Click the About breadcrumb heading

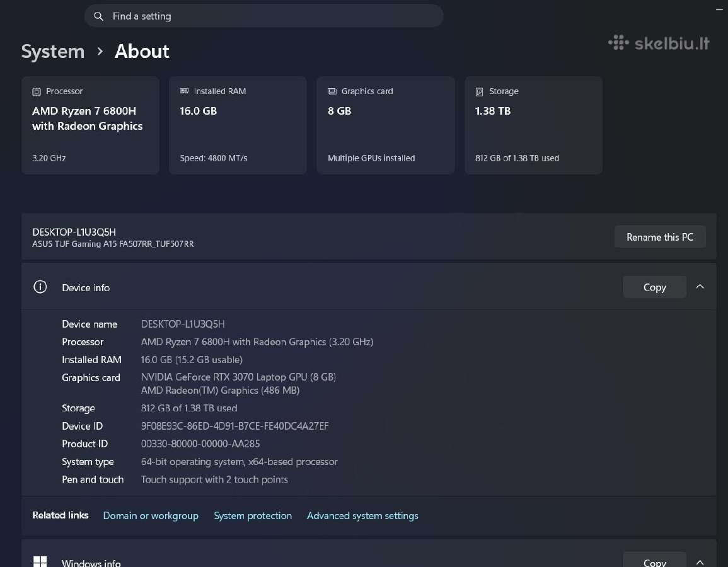[142, 51]
